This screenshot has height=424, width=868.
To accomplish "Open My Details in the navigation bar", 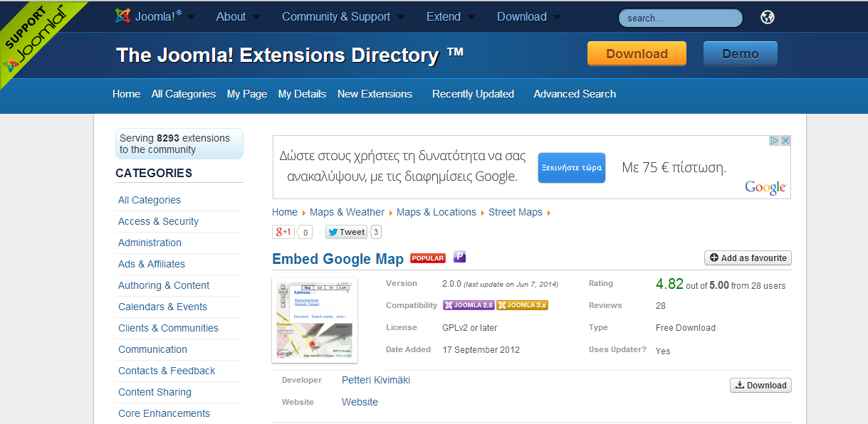I will point(302,94).
